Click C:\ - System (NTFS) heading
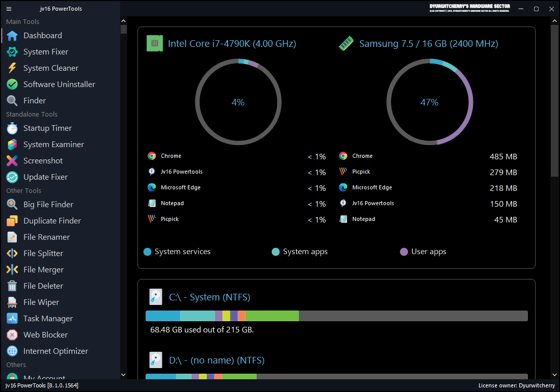Viewport: 560px width, 392px height. [210, 297]
